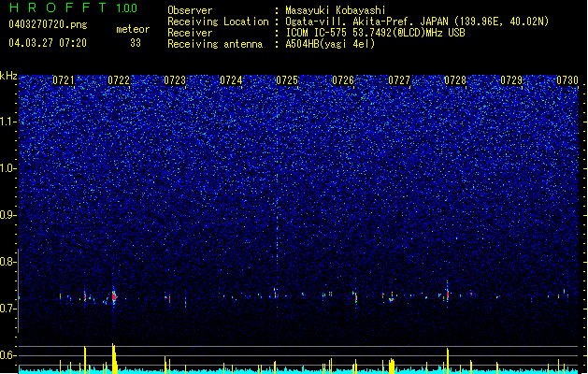
Task: Click the 0.6 kHz axis label
Action: [7, 355]
